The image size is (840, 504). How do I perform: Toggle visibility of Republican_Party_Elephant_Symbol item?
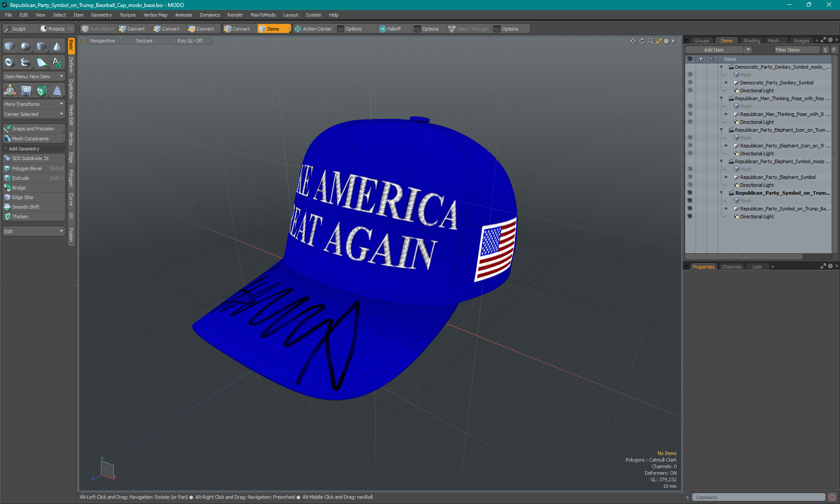tap(690, 177)
